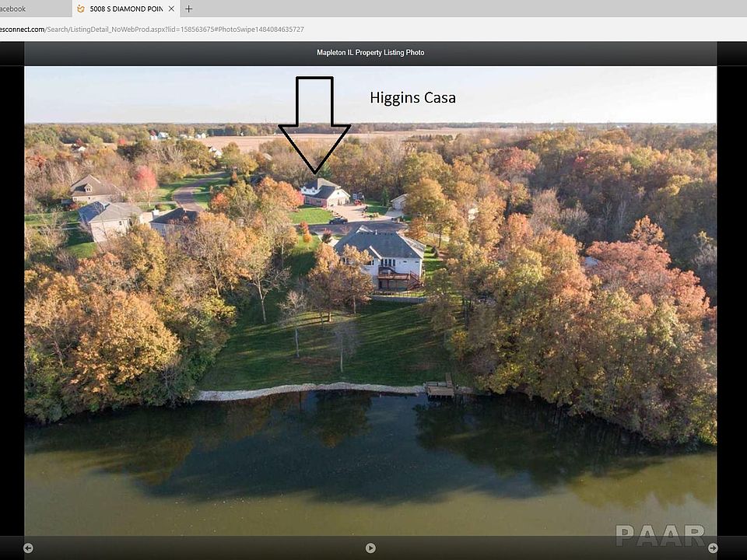This screenshot has height=560, width=747.
Task: Go to the next listing photo
Action: click(x=713, y=548)
